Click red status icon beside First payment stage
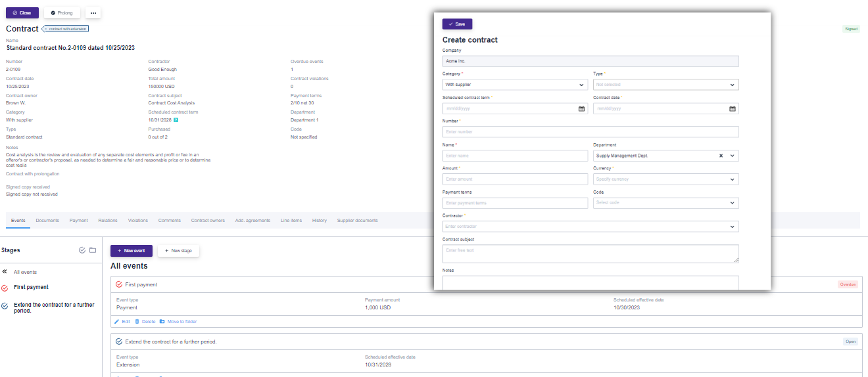 (x=5, y=288)
